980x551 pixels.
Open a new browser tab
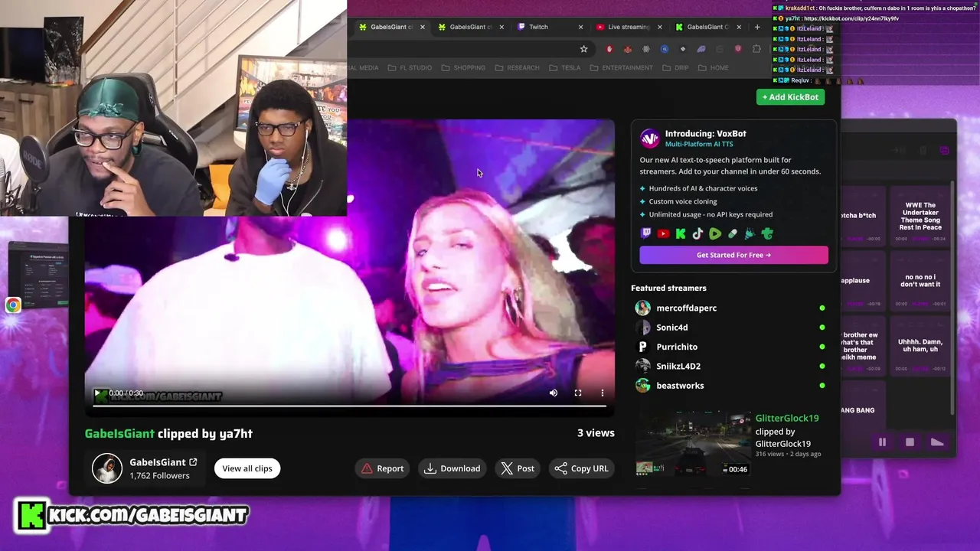757,27
